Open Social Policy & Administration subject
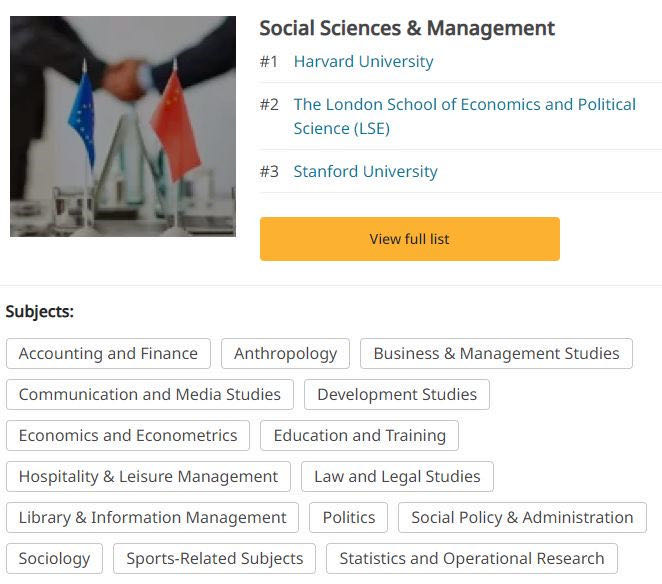The image size is (662, 584). [x=522, y=518]
